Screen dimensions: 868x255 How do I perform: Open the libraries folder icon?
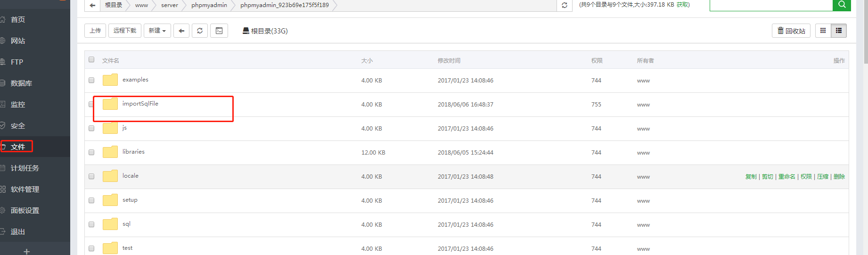pyautogui.click(x=110, y=152)
